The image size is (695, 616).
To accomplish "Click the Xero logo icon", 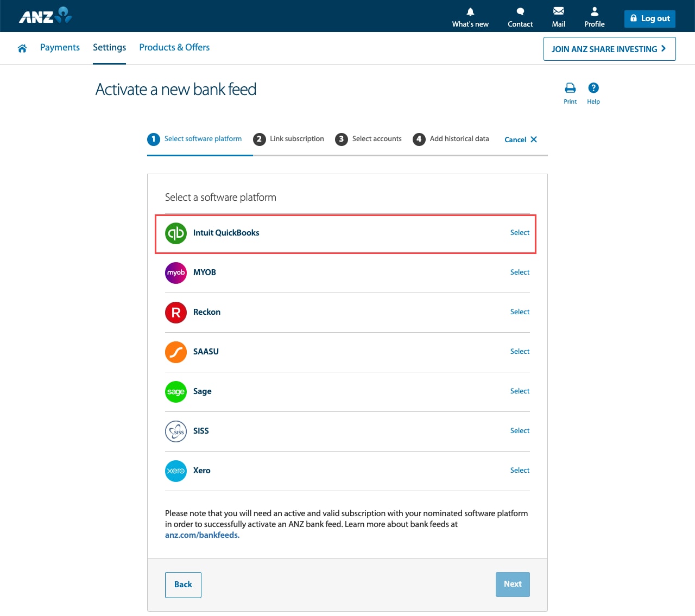I will coord(176,471).
